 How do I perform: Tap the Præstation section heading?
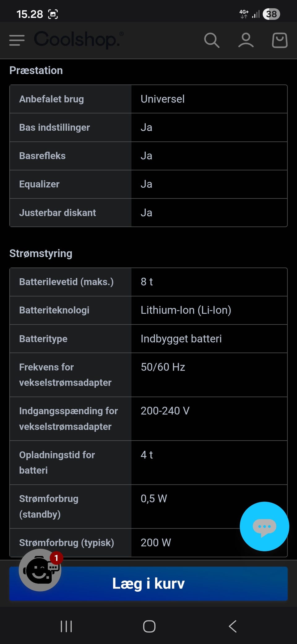36,70
